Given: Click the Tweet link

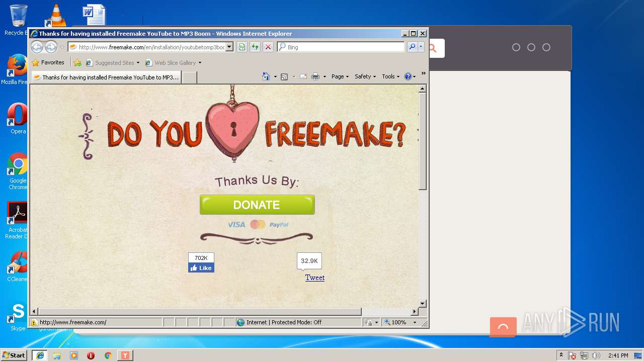Looking at the screenshot, I should pyautogui.click(x=315, y=278).
